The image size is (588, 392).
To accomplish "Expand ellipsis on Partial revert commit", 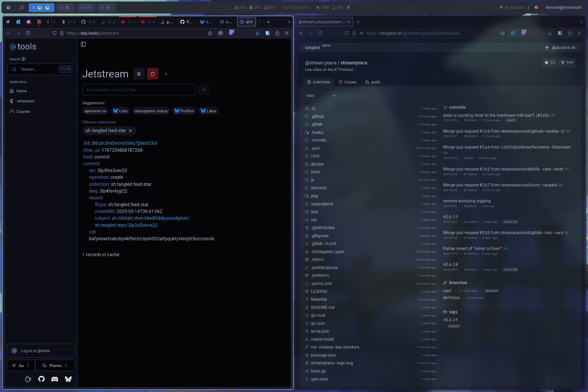I will tap(506, 248).
